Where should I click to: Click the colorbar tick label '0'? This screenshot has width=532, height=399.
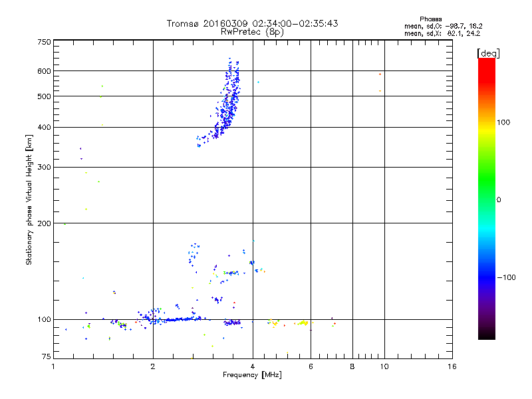coord(499,199)
